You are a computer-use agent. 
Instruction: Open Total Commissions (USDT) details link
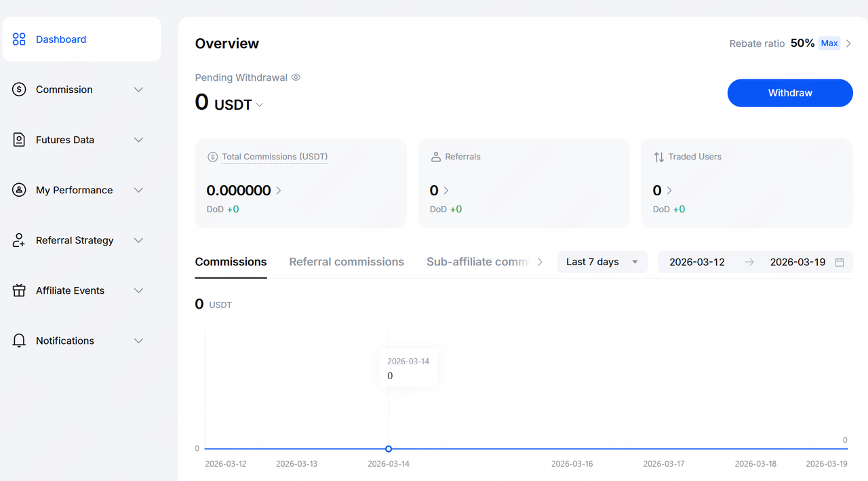point(275,157)
